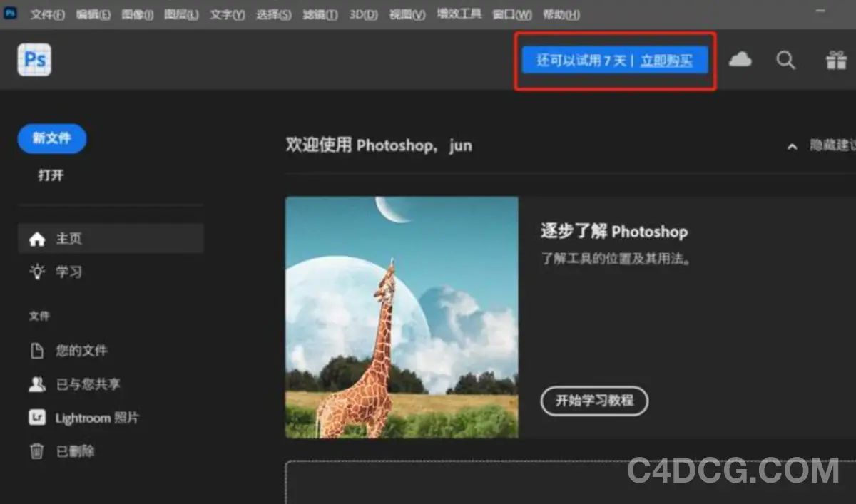Open the search icon

coord(785,60)
